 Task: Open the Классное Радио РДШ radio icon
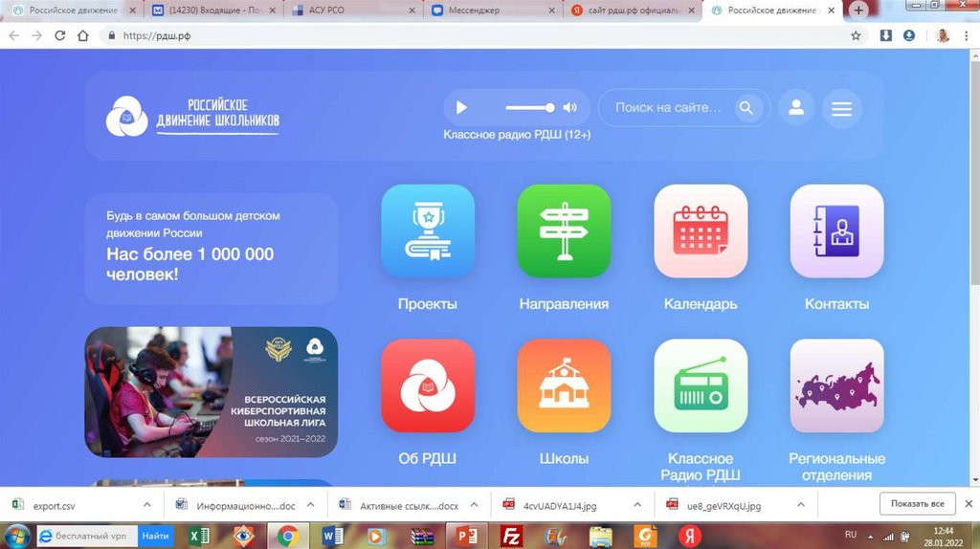[x=701, y=385]
